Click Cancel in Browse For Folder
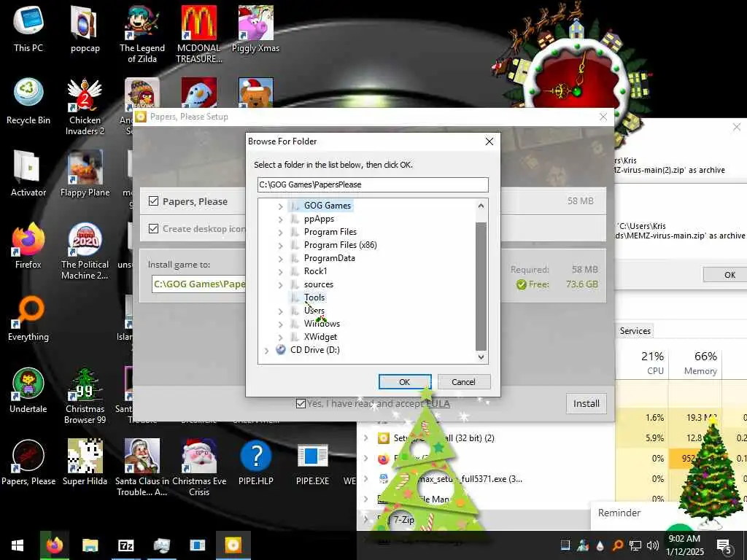The width and height of the screenshot is (747, 560). click(x=463, y=382)
